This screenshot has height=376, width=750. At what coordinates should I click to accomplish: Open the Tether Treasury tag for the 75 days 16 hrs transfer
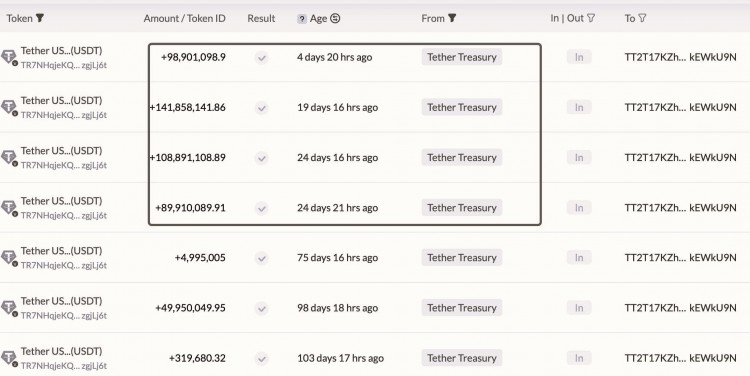[x=462, y=257]
